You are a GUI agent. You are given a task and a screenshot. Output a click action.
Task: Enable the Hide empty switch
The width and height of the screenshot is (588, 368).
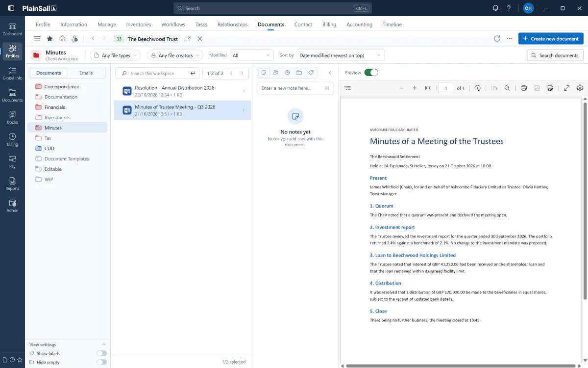[101, 362]
